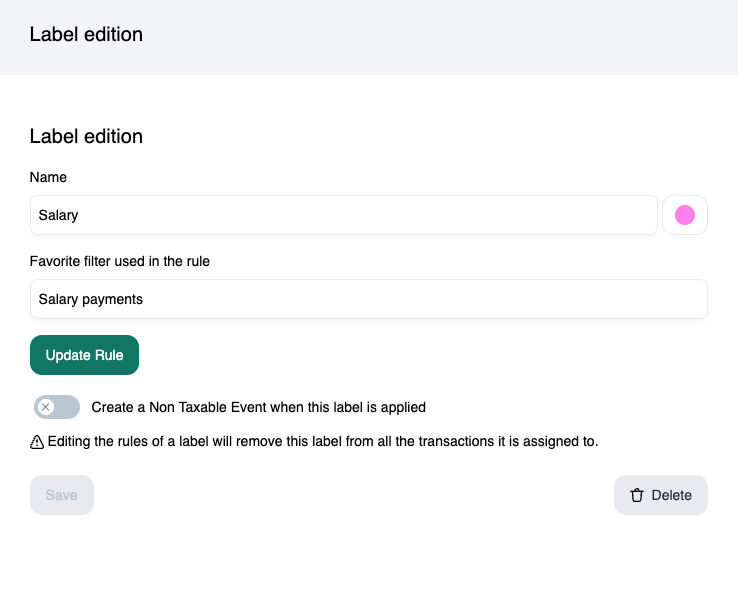Click the 'Salary' text in Name field
This screenshot has width=738, height=591.
(x=58, y=215)
